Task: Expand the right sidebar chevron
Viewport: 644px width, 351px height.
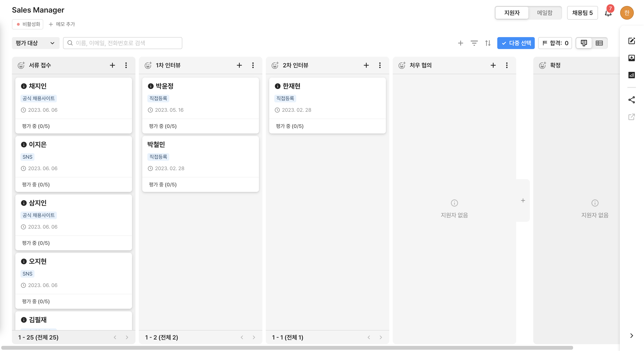Action: [x=631, y=336]
